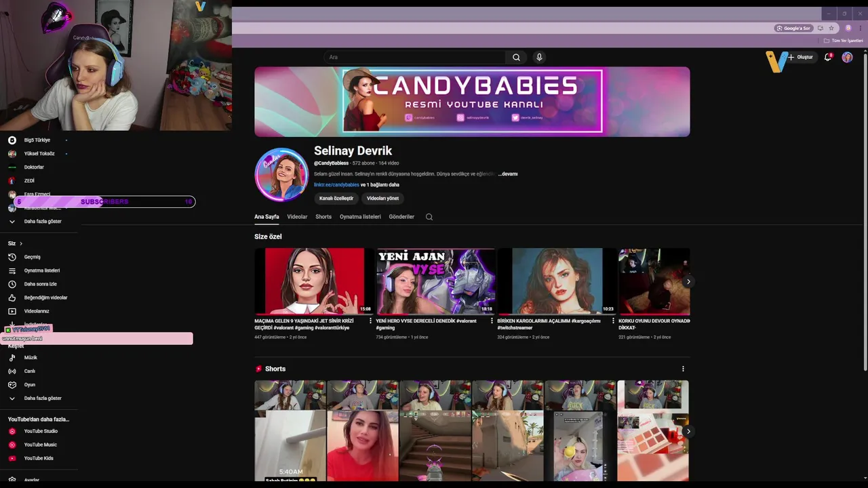This screenshot has height=488, width=868.
Task: Play the YENİ AJAN VYSE video thumbnail
Action: [435, 281]
